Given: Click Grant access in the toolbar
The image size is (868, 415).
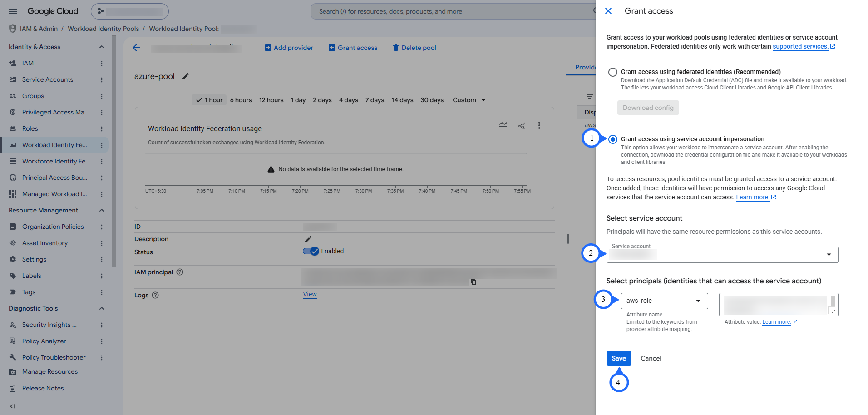Looking at the screenshot, I should pos(353,48).
